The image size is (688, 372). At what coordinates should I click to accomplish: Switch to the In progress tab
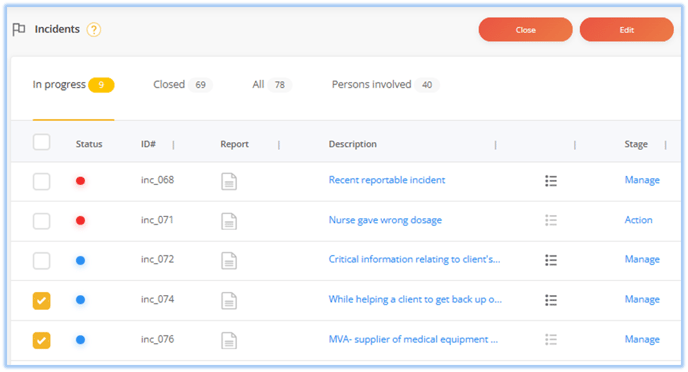click(x=73, y=85)
